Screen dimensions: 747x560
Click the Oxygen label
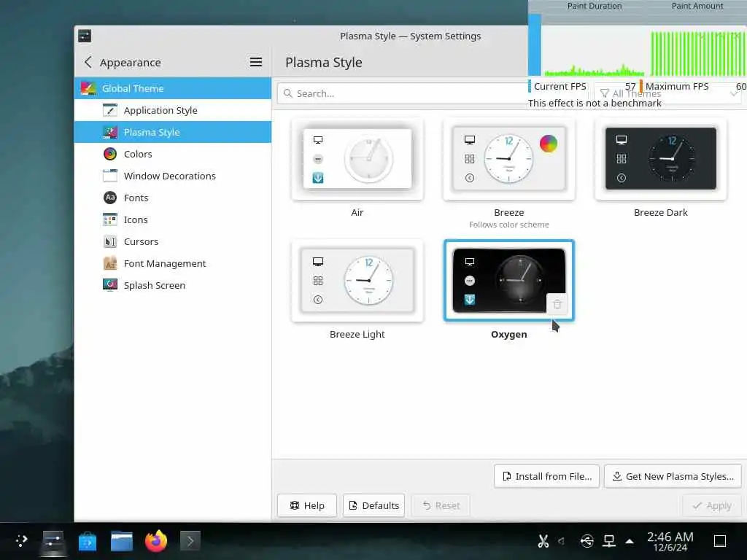coord(508,335)
